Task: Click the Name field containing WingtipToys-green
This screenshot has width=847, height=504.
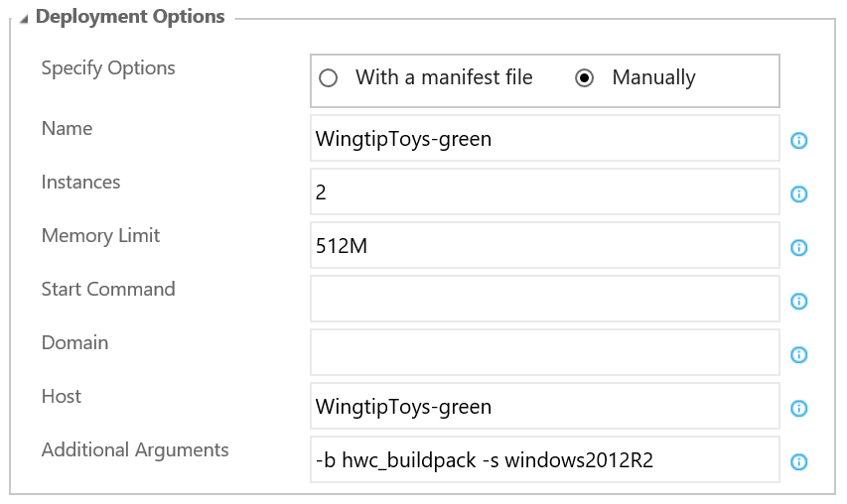Action: click(544, 138)
